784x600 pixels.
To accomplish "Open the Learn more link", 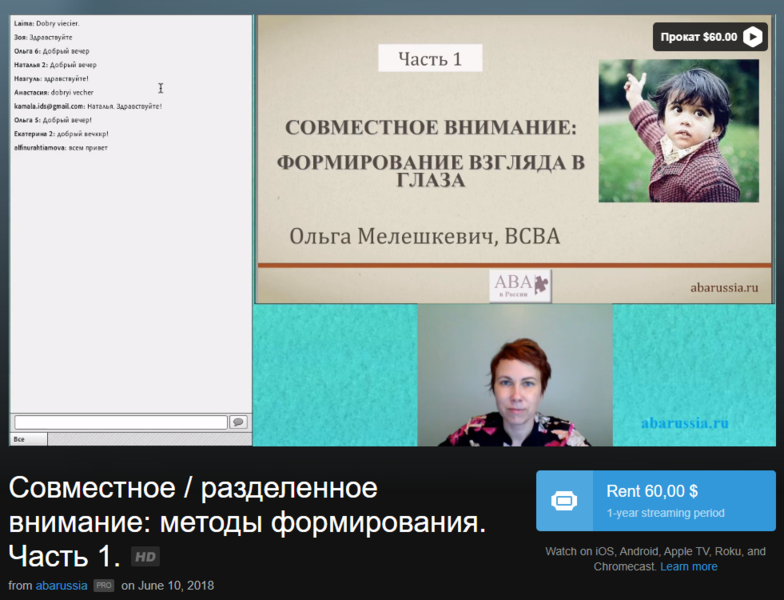I will (x=688, y=566).
